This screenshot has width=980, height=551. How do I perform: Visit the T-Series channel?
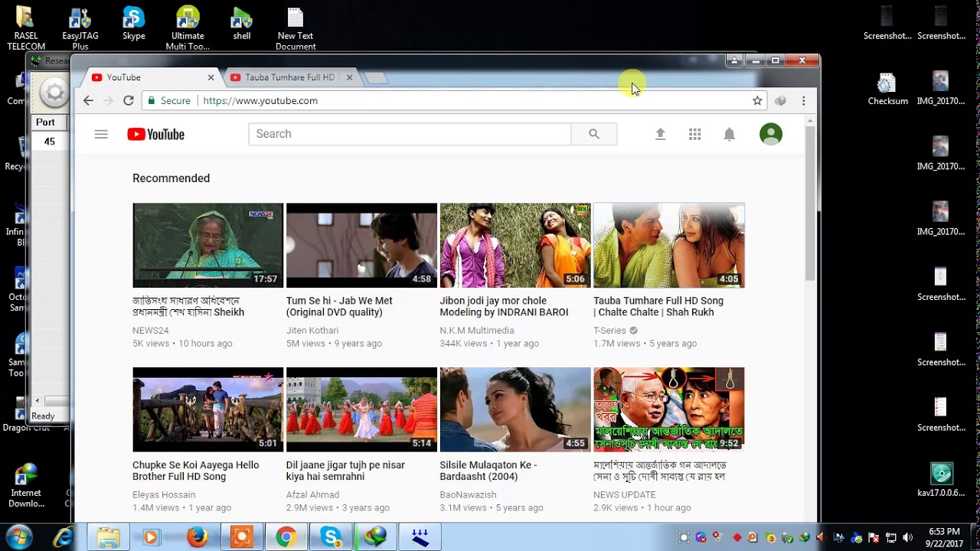610,331
